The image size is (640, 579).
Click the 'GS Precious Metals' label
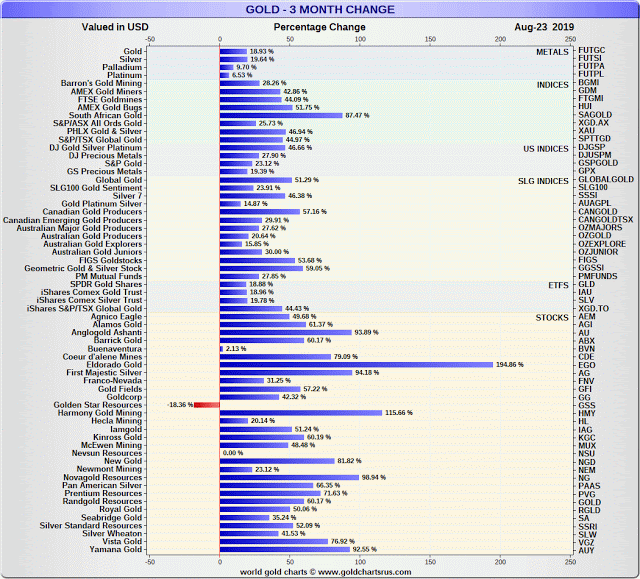coord(104,171)
